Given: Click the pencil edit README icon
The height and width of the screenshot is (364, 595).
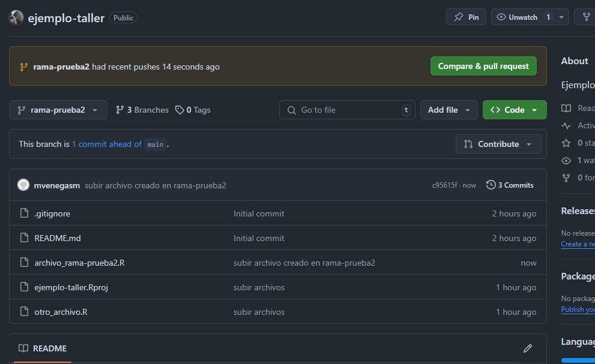Looking at the screenshot, I should pyautogui.click(x=528, y=348).
